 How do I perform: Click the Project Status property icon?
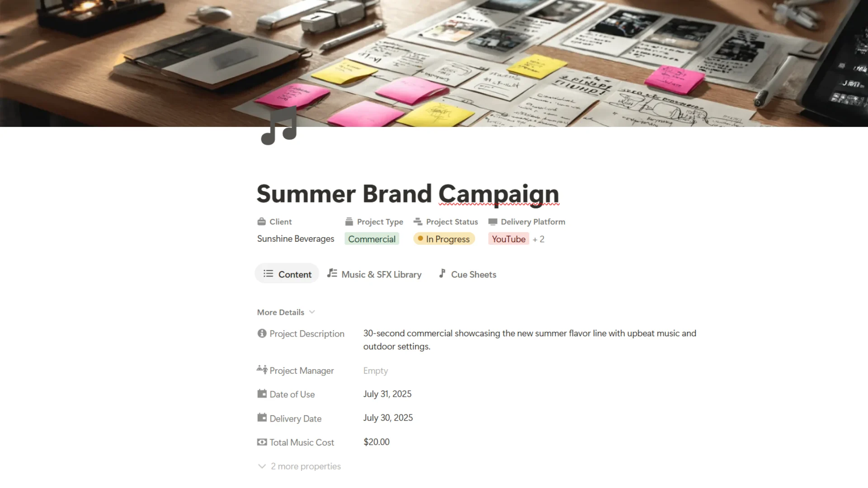(x=418, y=222)
